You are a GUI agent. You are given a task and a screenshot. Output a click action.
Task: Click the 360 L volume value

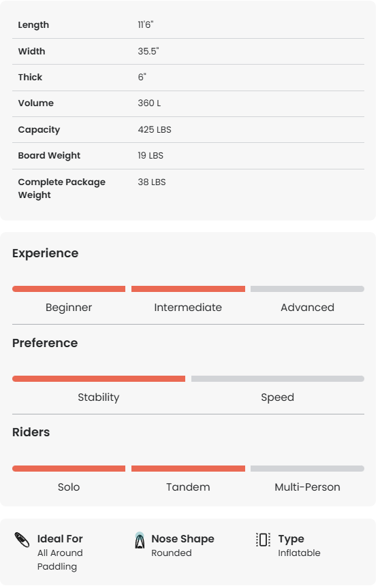click(x=149, y=103)
